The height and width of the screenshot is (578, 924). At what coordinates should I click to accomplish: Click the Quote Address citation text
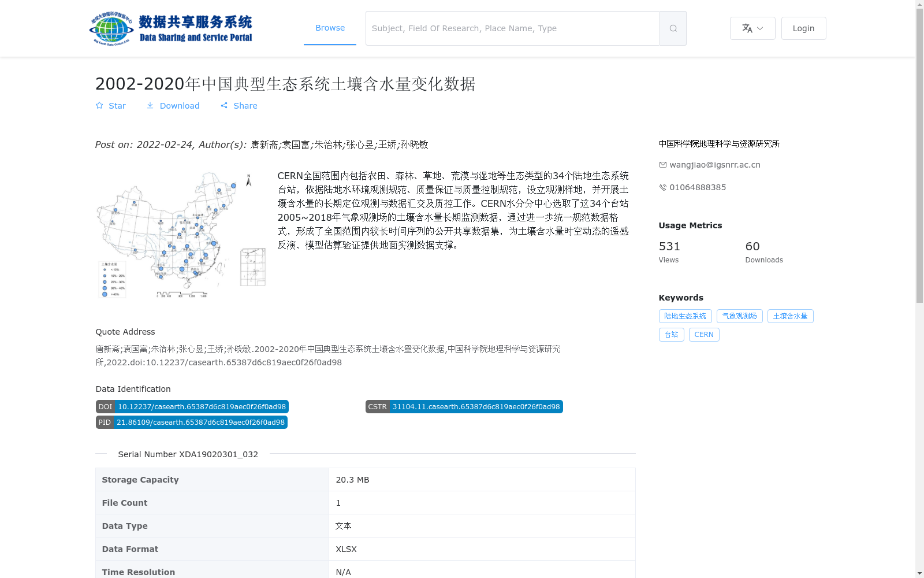coord(328,355)
